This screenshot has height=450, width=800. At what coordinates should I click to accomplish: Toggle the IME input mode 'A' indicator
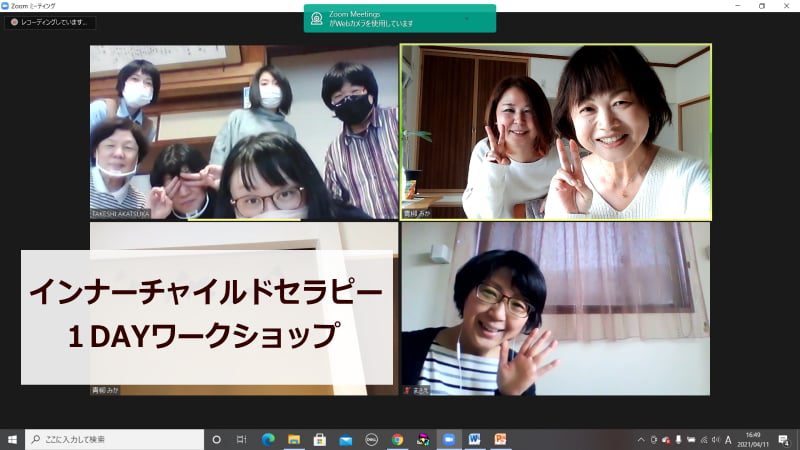click(x=728, y=439)
